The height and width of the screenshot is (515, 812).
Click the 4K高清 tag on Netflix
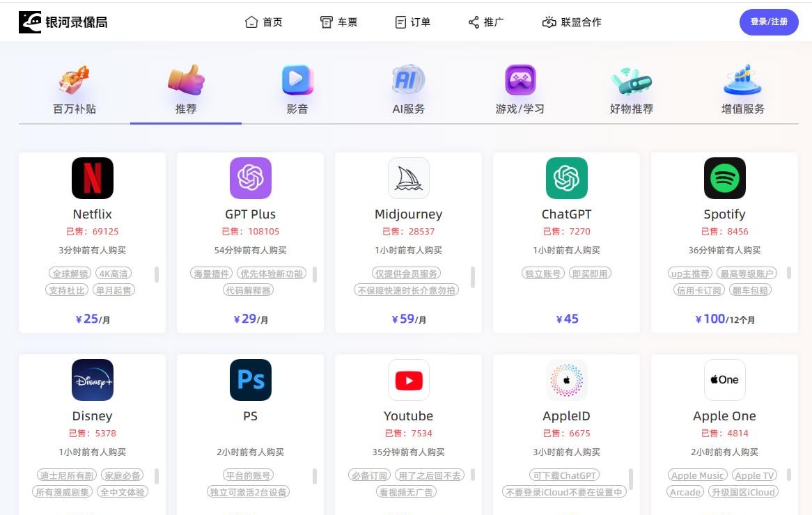click(x=114, y=274)
